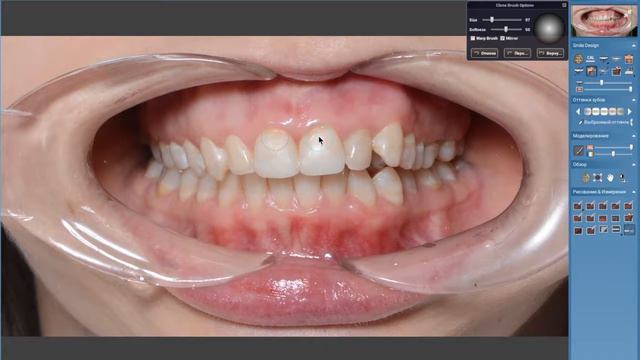This screenshot has width=640, height=360.
Task: Click the zoom icon that comes first under Обзор
Action: pos(586,177)
